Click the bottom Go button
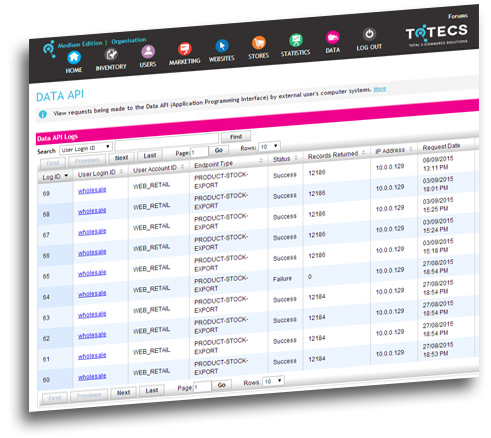The width and height of the screenshot is (491, 438). [x=222, y=385]
